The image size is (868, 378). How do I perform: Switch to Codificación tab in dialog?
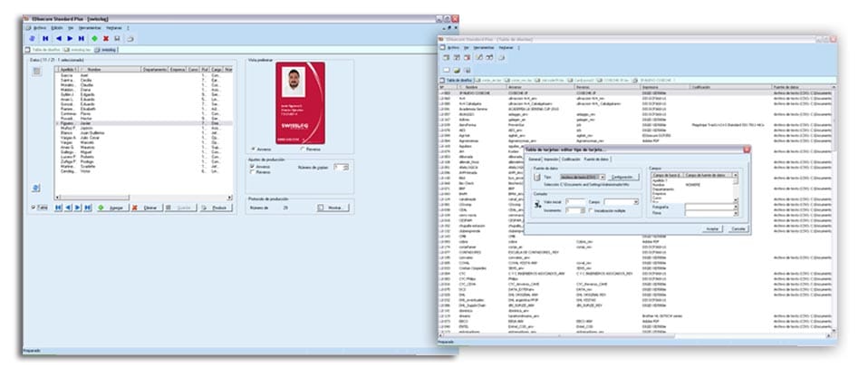570,159
